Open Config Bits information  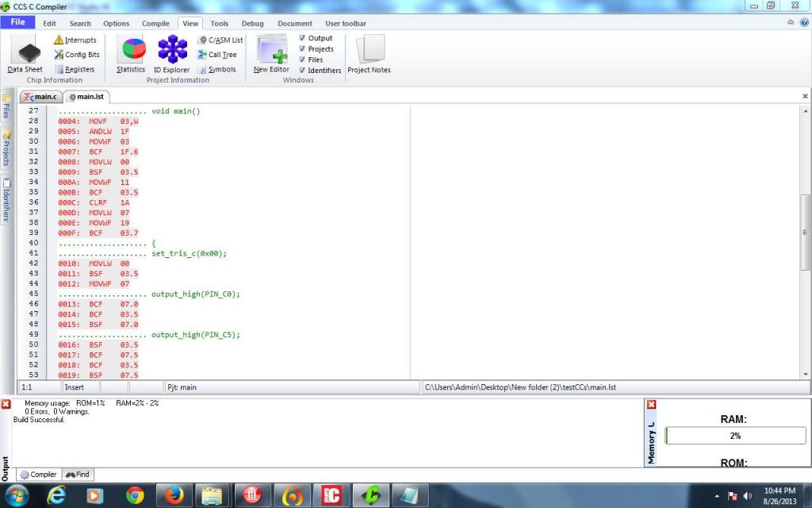tap(77, 55)
